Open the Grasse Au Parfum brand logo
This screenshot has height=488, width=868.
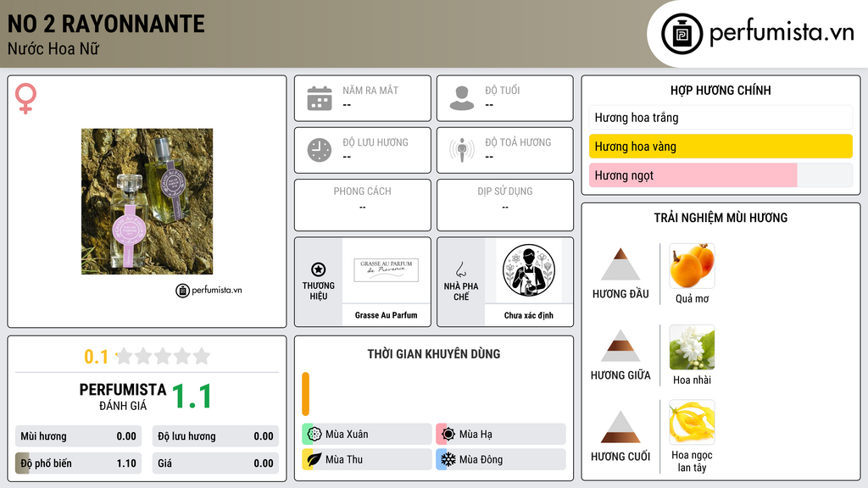point(387,269)
